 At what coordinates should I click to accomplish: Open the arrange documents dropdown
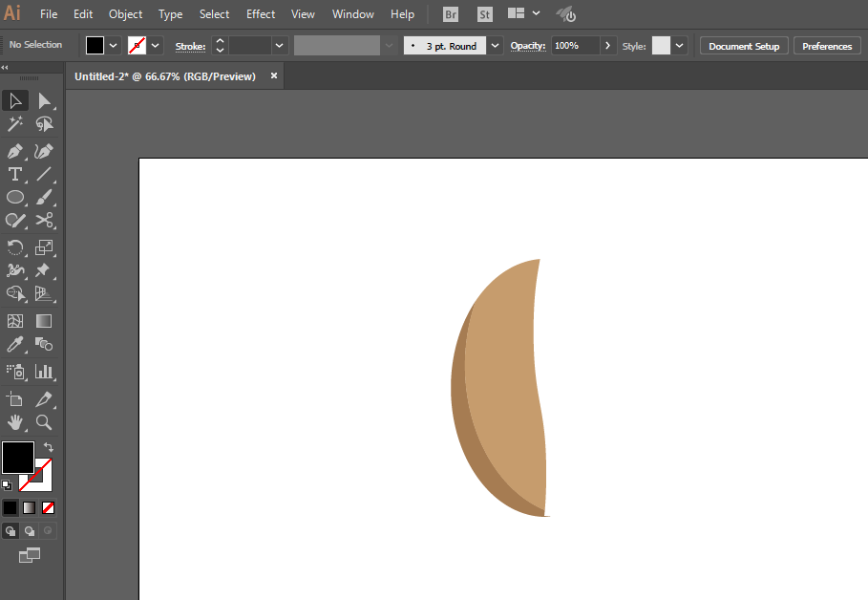point(536,13)
